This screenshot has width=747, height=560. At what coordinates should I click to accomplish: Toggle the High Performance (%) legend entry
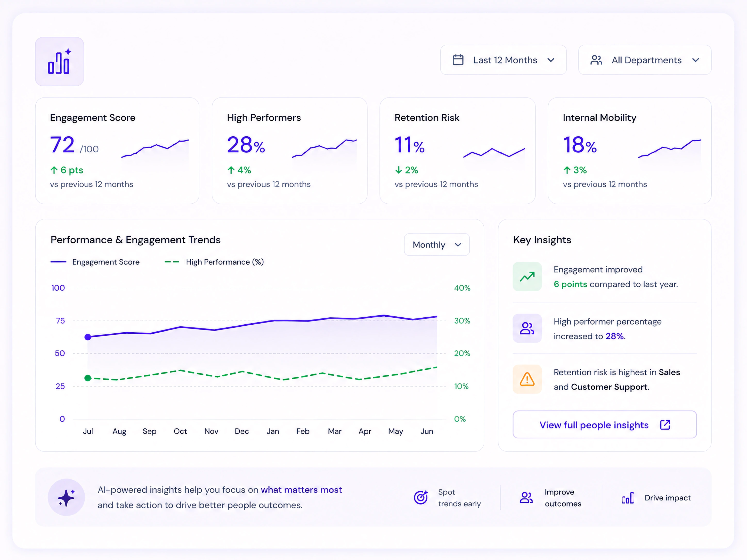214,262
